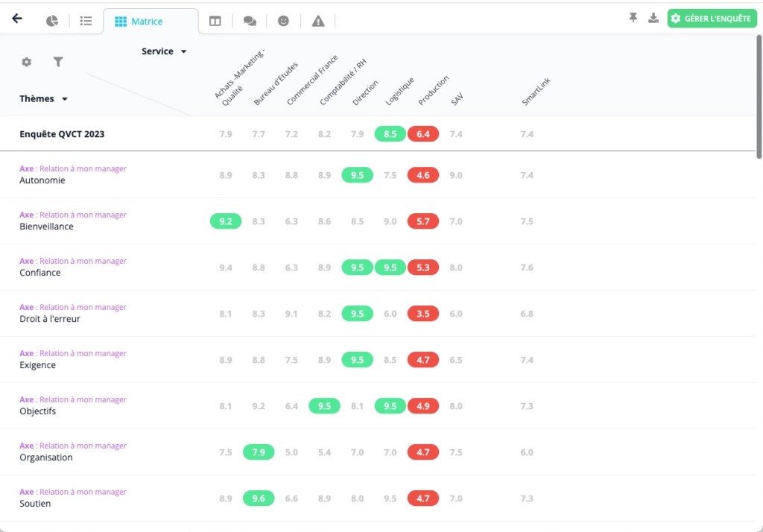Open matrix settings gear icon
The width and height of the screenshot is (763, 532).
pos(27,62)
